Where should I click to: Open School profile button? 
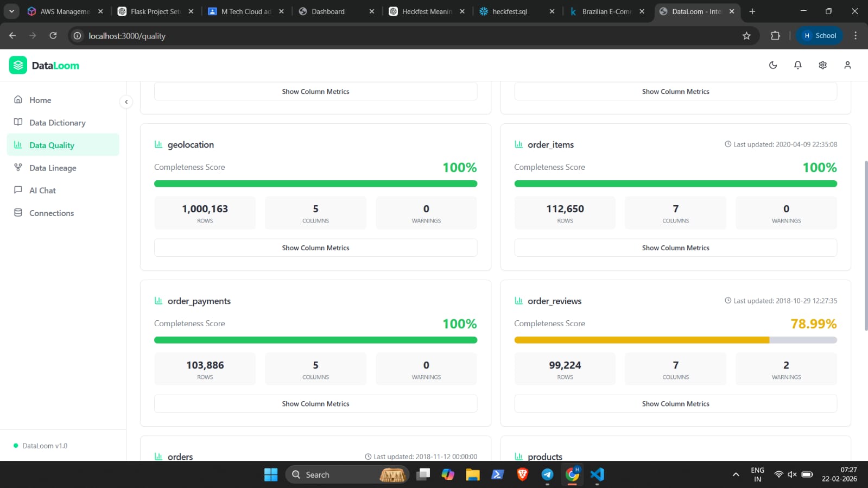(x=820, y=36)
